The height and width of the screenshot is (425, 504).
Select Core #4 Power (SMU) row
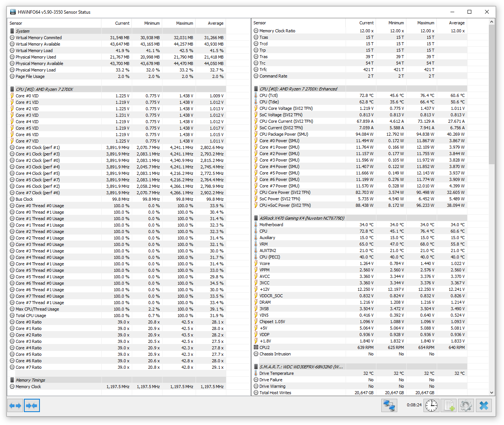(x=360, y=167)
